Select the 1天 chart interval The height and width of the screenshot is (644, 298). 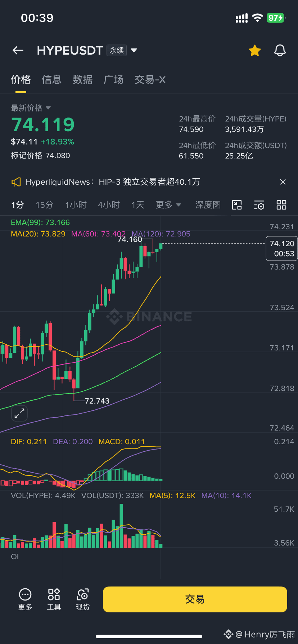click(x=138, y=205)
